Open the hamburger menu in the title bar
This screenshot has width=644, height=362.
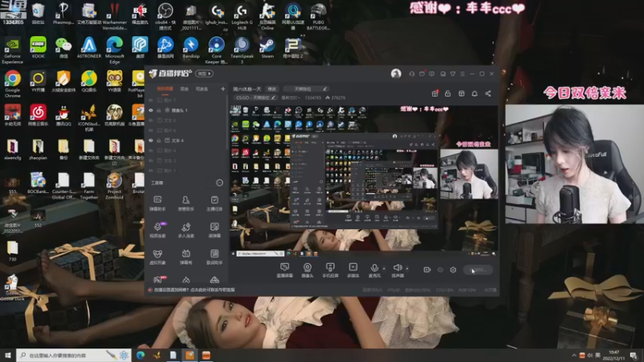point(462,74)
